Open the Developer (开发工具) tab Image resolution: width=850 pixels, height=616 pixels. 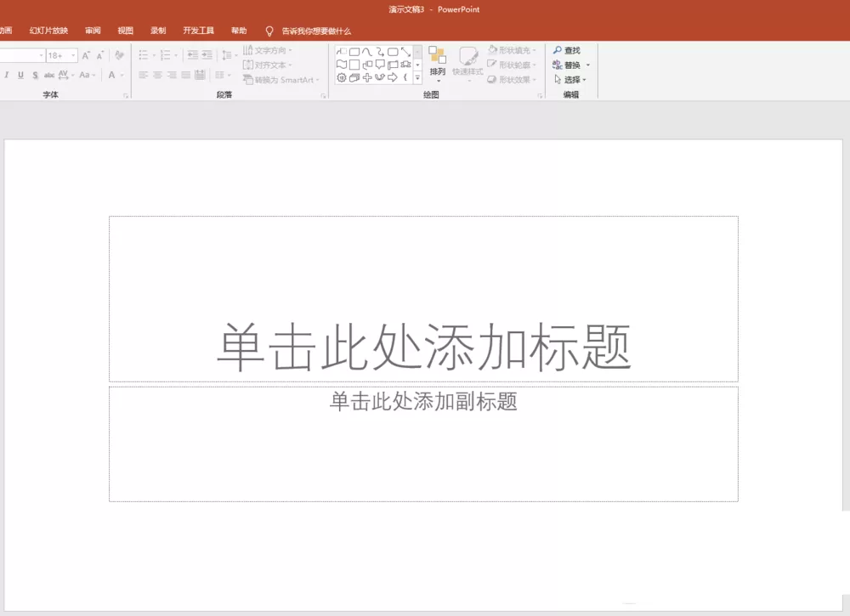tap(198, 31)
